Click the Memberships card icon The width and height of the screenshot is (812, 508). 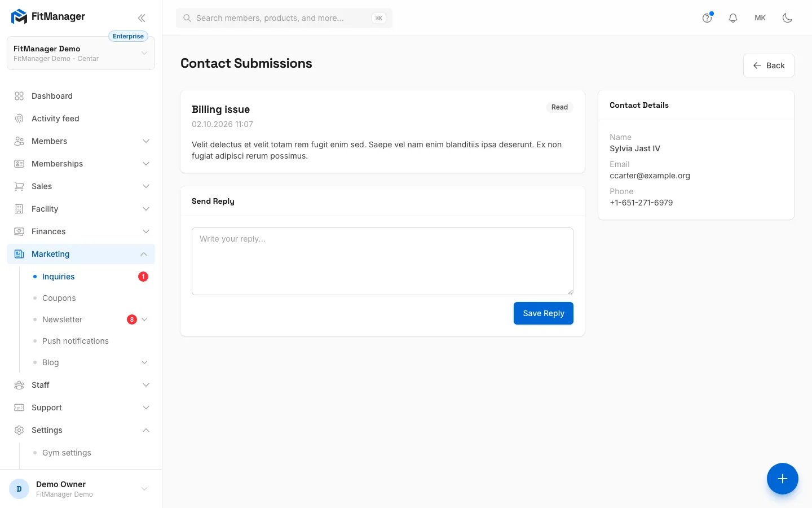[x=19, y=164]
